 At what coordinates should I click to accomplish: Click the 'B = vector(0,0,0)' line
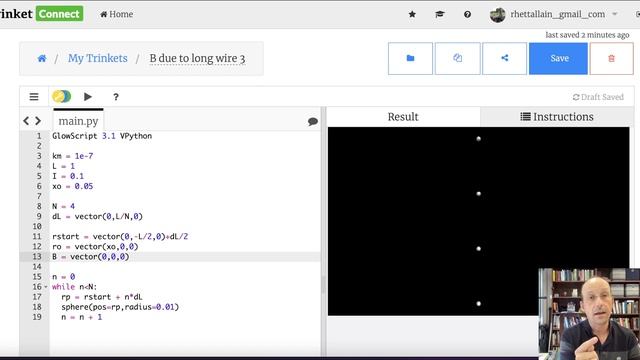pyautogui.click(x=91, y=257)
